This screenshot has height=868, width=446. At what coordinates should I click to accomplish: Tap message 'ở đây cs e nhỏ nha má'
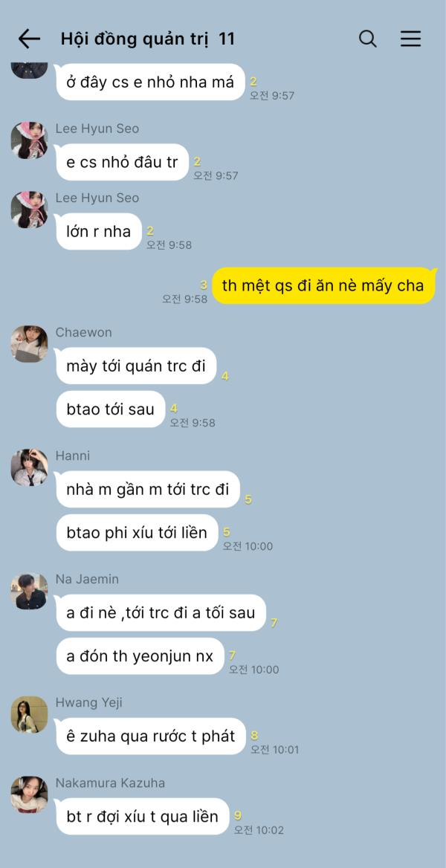[150, 82]
